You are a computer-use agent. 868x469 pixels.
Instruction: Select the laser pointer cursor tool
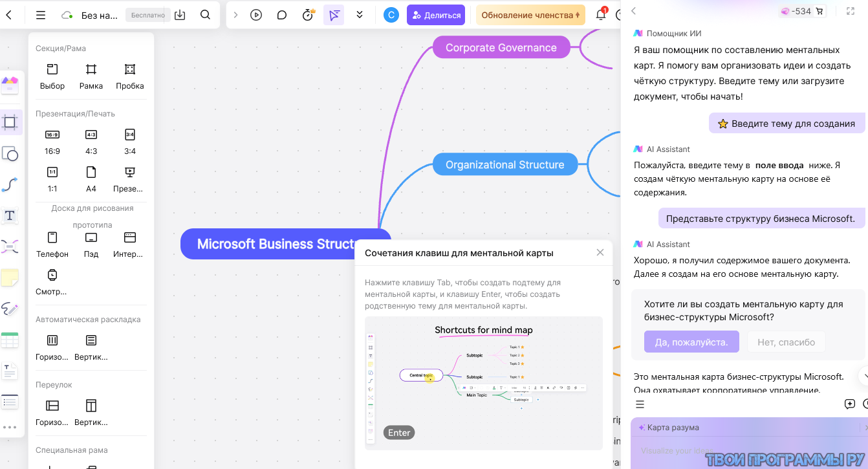click(x=334, y=15)
